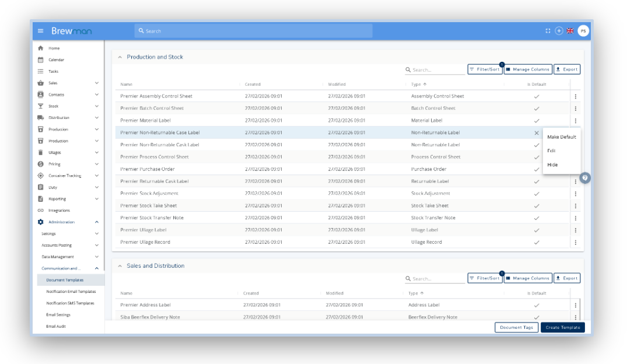Open the Document Tags button

click(x=516, y=328)
